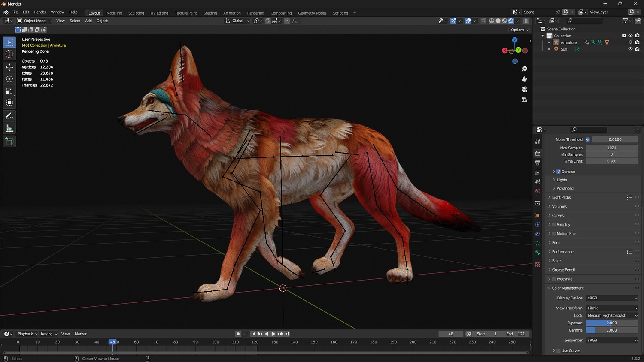Screen dimensions: 644x362
Task: Switch to the Sculpting workspace tab
Action: 136,13
